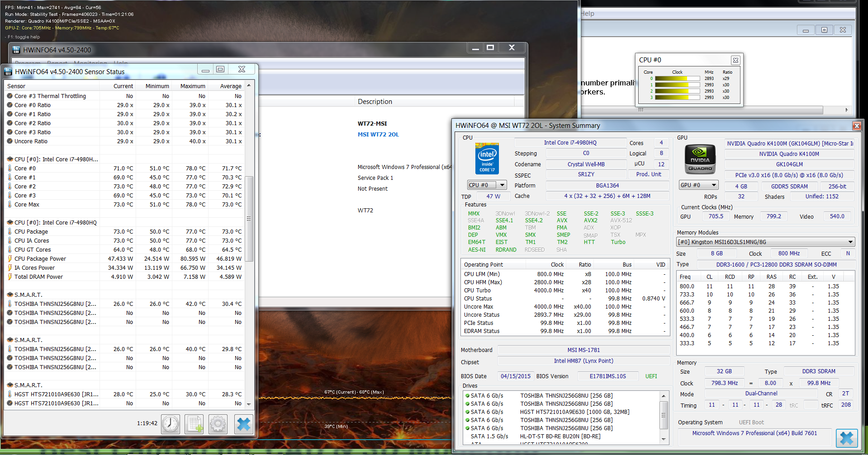Screen dimensions: 868x455
Task: Click the Intel HM87 (Lynx Point) chipset field
Action: pos(583,361)
